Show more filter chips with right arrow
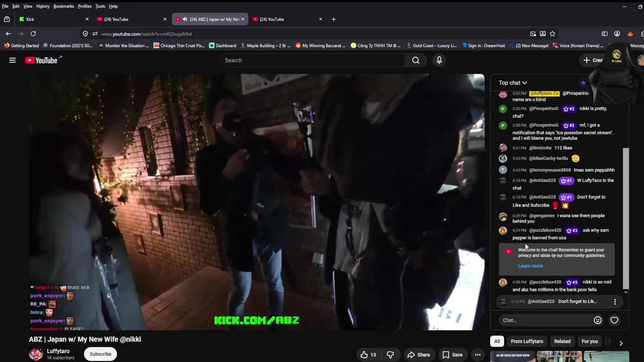This screenshot has width=644, height=362. coord(621,343)
